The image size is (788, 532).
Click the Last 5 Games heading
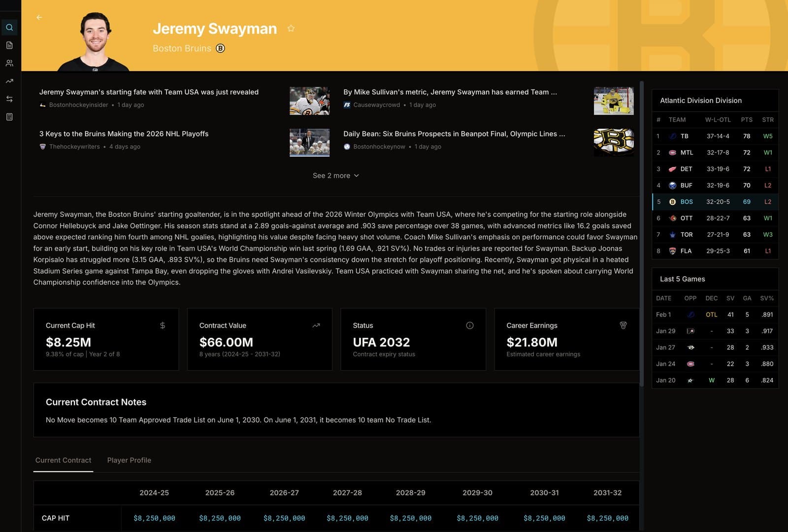[683, 279]
